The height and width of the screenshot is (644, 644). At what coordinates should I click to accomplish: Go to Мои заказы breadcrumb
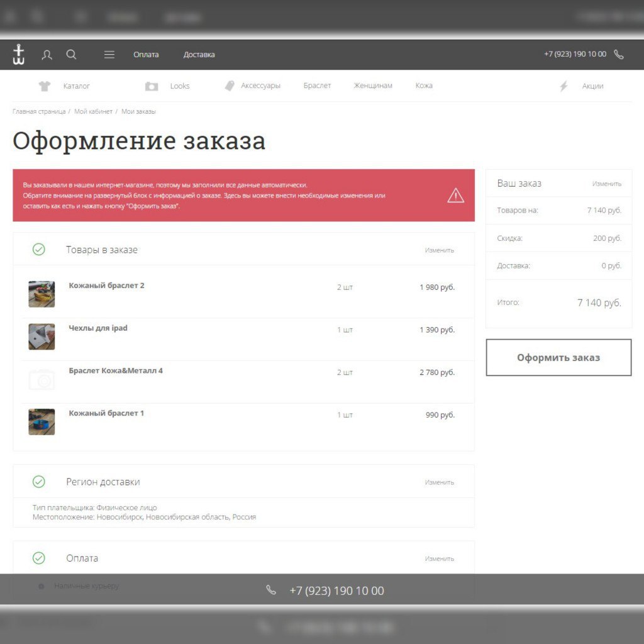138,111
